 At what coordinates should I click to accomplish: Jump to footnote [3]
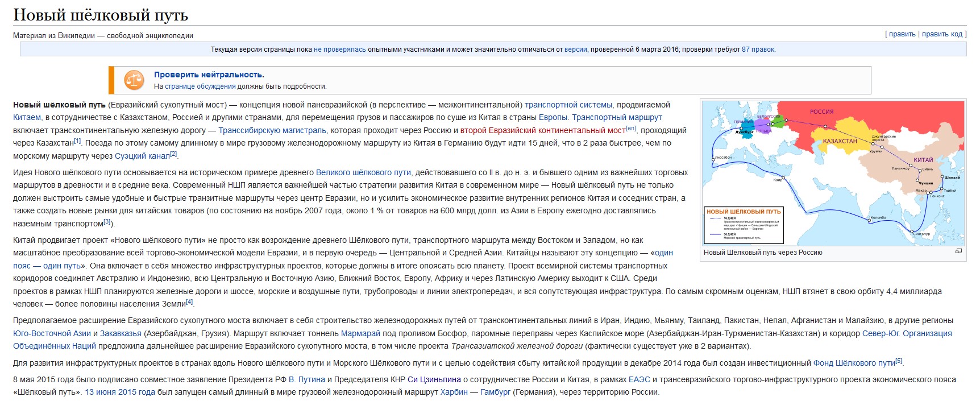click(107, 221)
